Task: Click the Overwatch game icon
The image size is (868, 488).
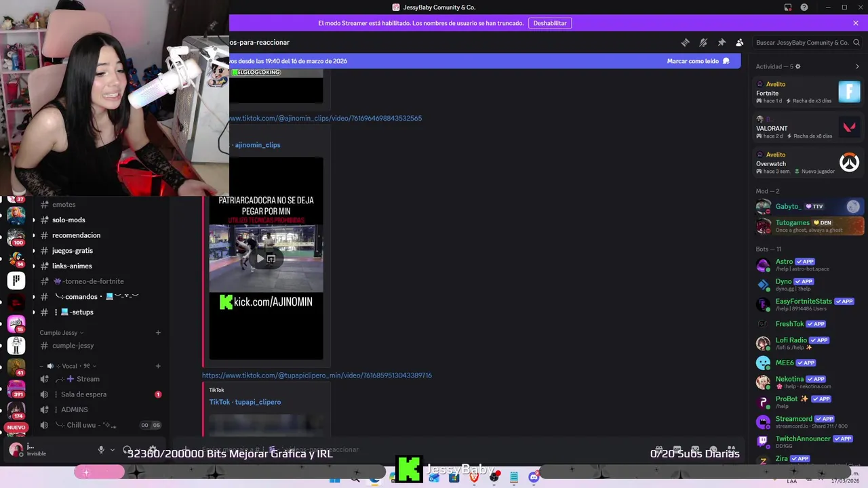Action: [849, 162]
